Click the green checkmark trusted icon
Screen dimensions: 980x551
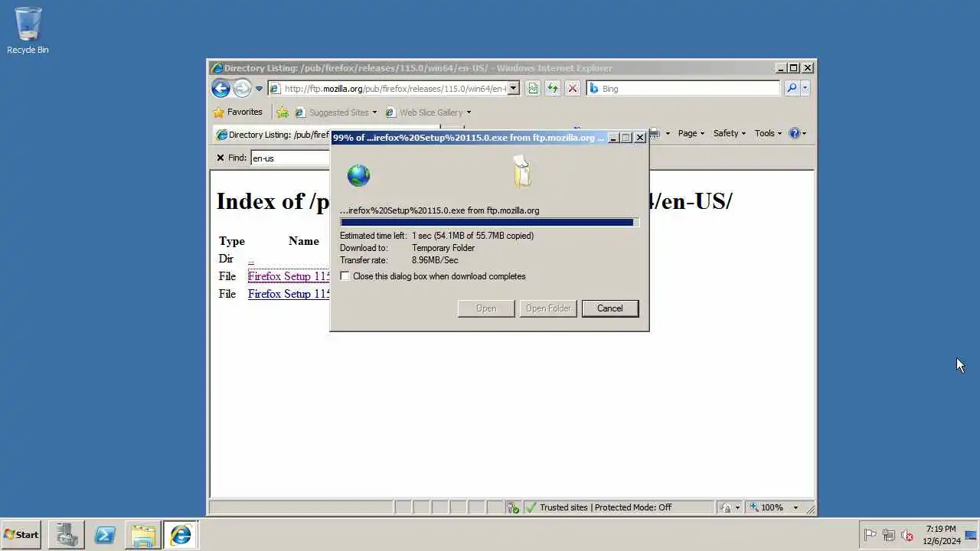[x=531, y=507]
